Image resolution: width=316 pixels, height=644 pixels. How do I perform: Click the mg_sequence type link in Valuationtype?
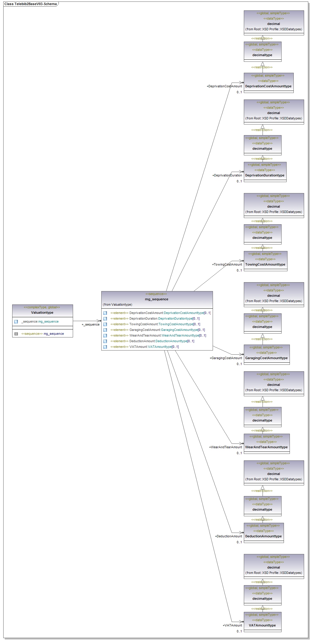48,322
